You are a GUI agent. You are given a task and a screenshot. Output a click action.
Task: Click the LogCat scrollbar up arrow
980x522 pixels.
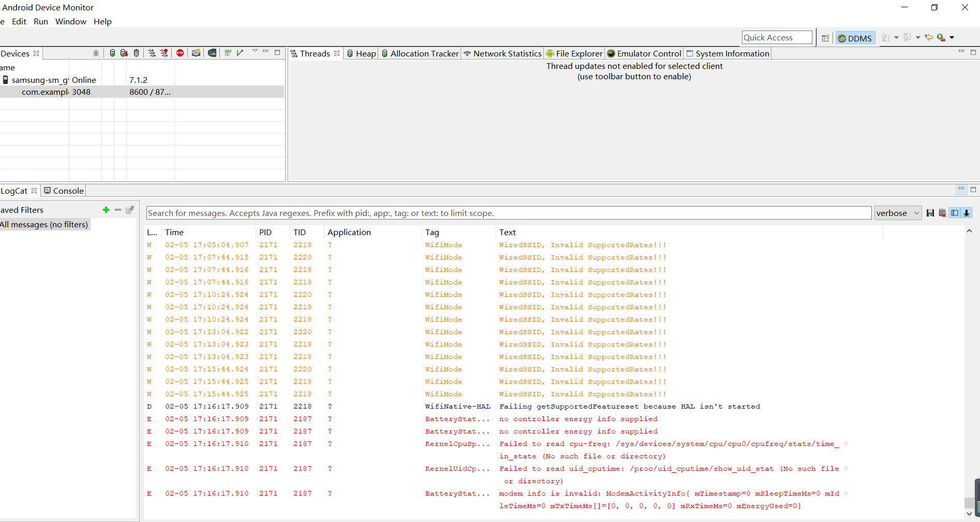[969, 231]
